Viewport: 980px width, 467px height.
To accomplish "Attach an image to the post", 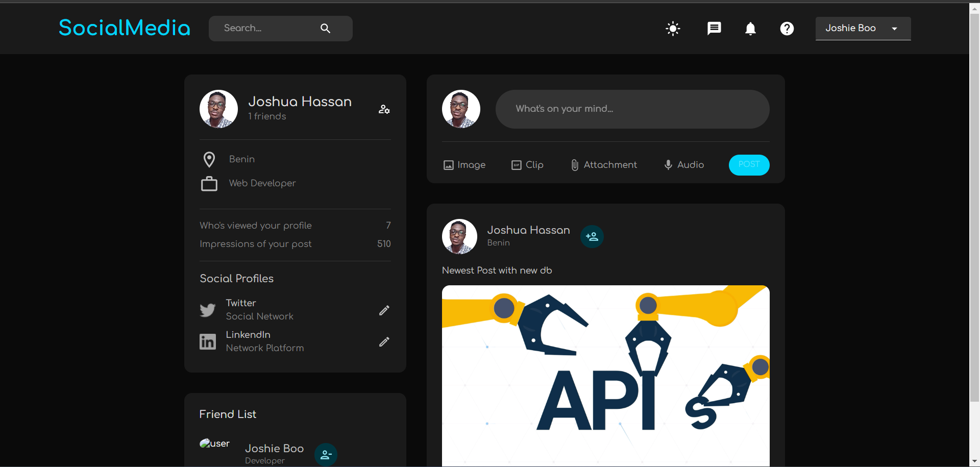I will [x=463, y=165].
